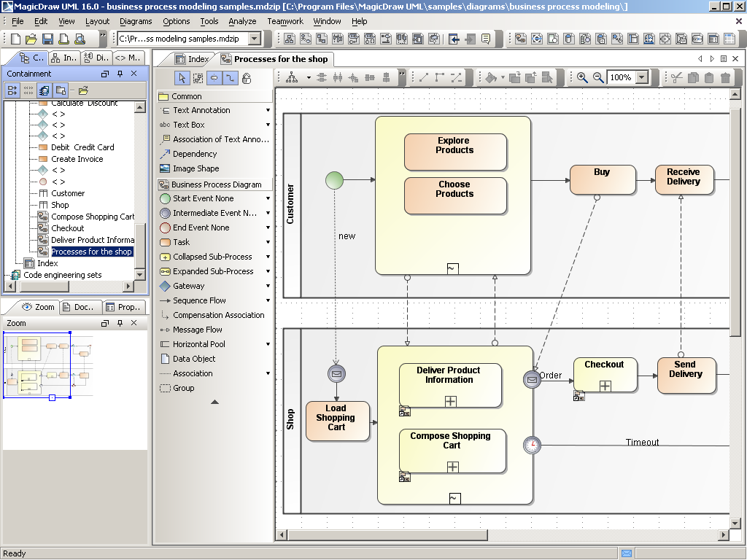Image resolution: width=747 pixels, height=560 pixels.
Task: Click the Print Preview icon
Action: pos(80,39)
